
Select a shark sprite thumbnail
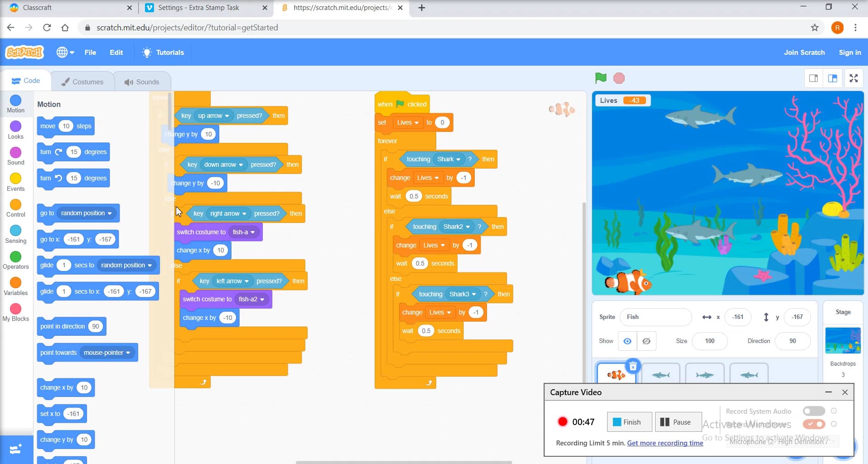click(660, 375)
